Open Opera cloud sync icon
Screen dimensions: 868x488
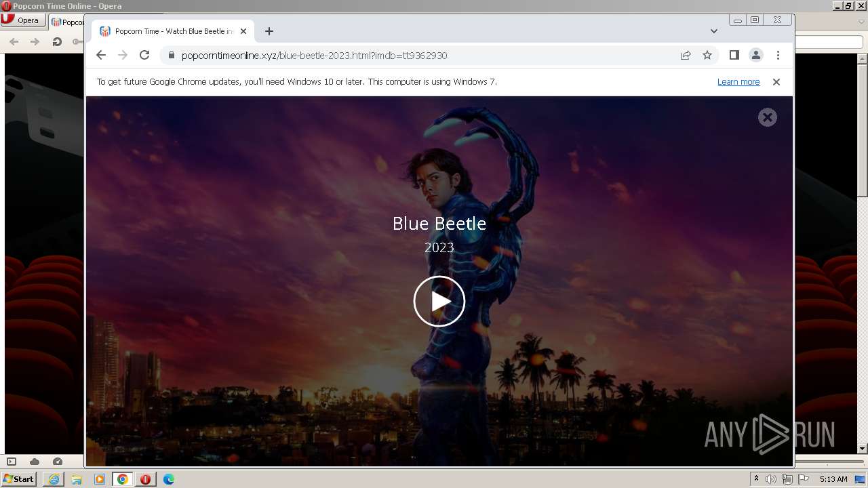(x=34, y=462)
